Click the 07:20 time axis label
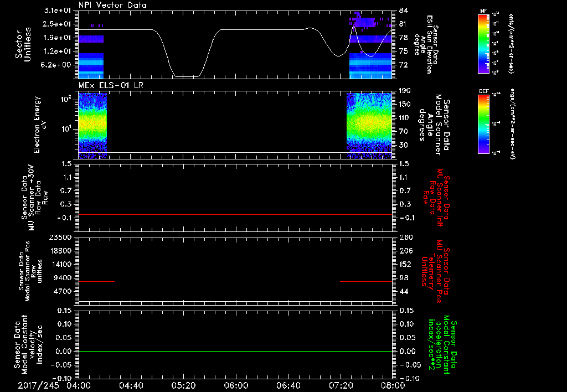Viewport: 567px width, 392px height. click(x=341, y=385)
